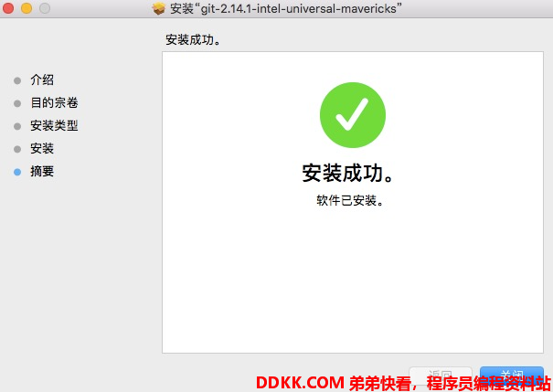The width and height of the screenshot is (553, 392).
Task: Minimize the installer with yellow button
Action: (x=27, y=8)
